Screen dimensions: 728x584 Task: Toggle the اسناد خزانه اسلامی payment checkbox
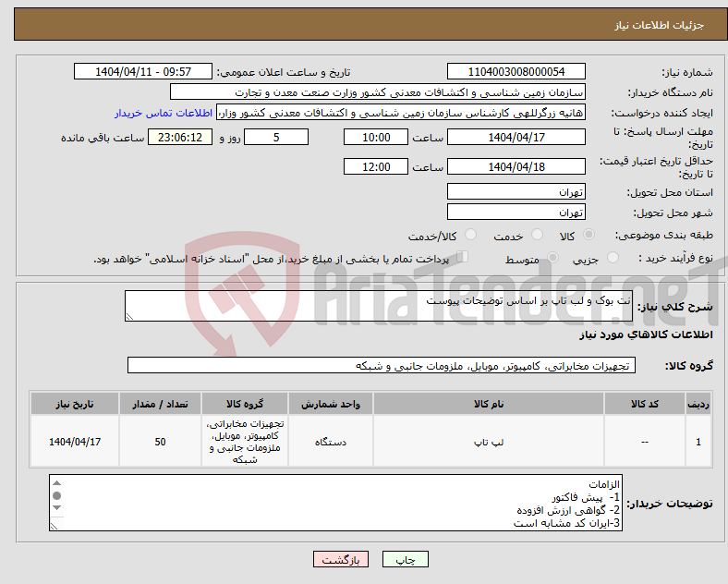463,256
